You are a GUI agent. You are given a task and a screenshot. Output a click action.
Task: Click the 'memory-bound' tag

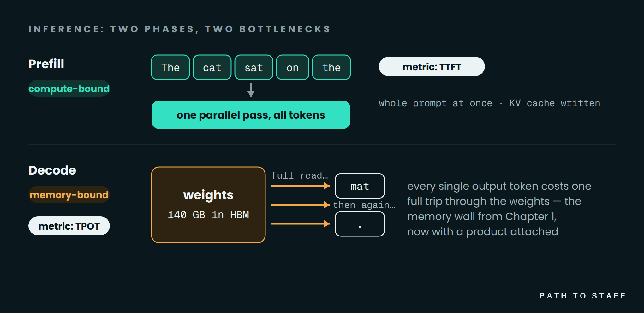69,194
